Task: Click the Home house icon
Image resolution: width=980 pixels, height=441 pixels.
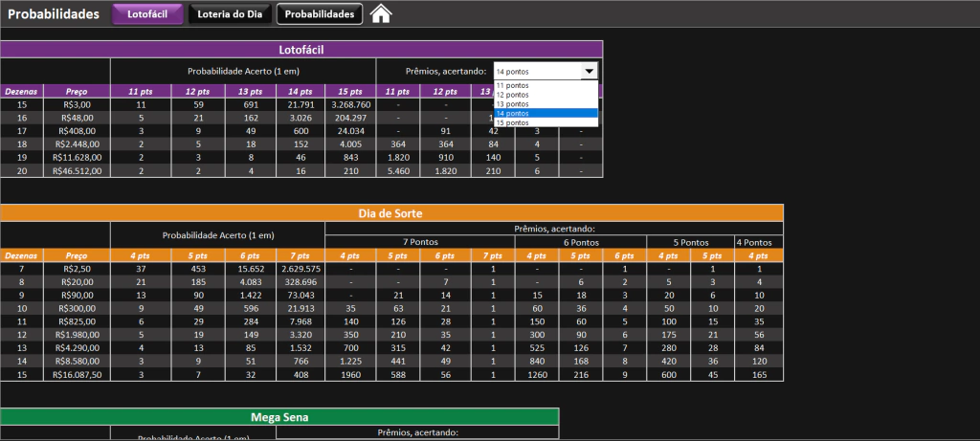Action: 381,13
